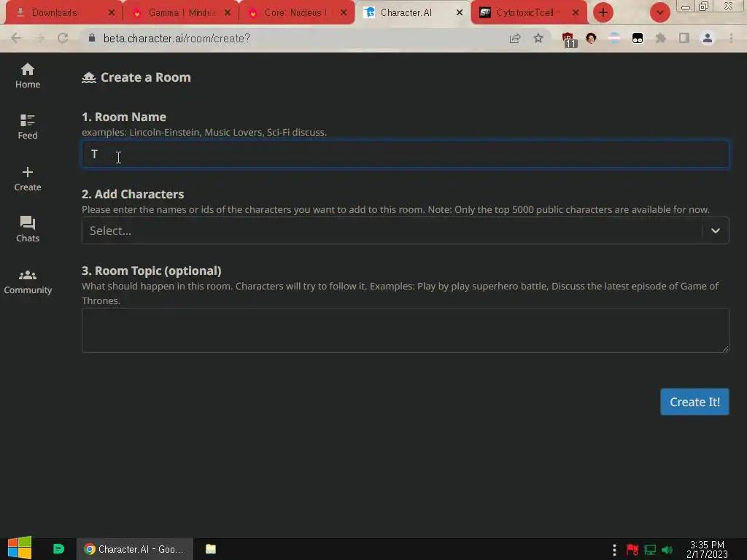Click the lock site info icon
This screenshot has width=747, height=560.
tap(92, 38)
